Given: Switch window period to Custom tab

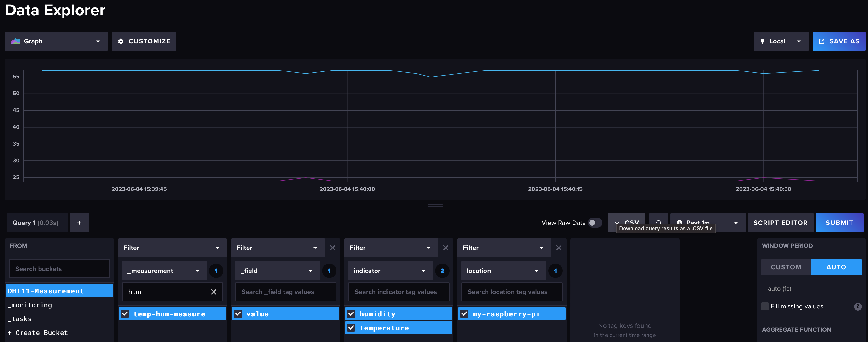Looking at the screenshot, I should click(786, 267).
